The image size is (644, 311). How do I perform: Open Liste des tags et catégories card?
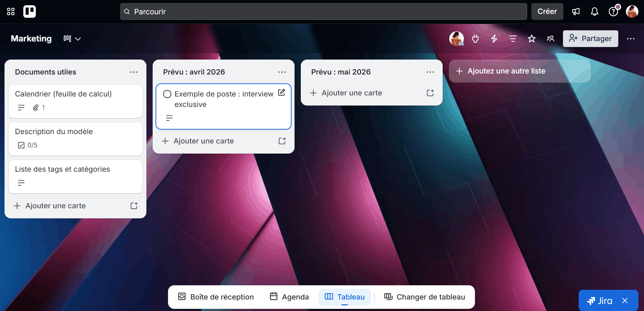pyautogui.click(x=75, y=177)
